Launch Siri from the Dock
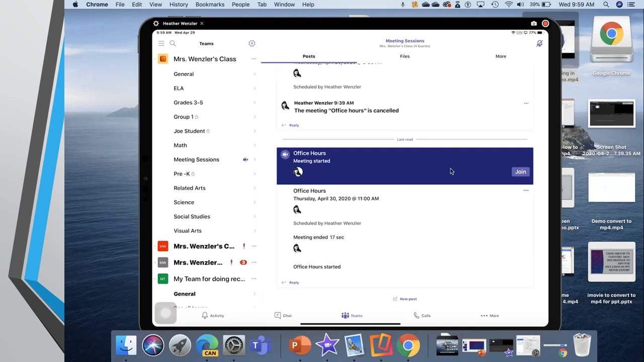 click(153, 345)
